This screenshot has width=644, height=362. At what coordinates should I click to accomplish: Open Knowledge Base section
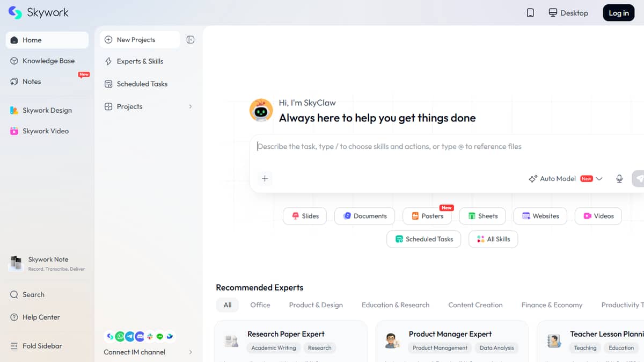pyautogui.click(x=47, y=61)
